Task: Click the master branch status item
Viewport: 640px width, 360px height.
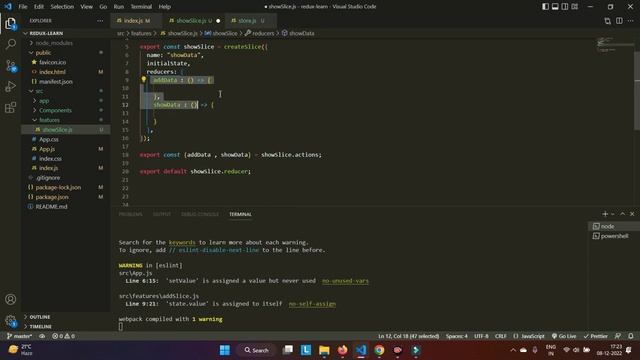Action: (19, 336)
